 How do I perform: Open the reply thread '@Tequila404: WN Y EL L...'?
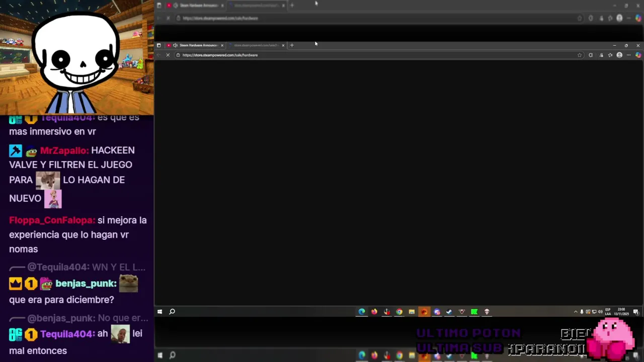77,267
